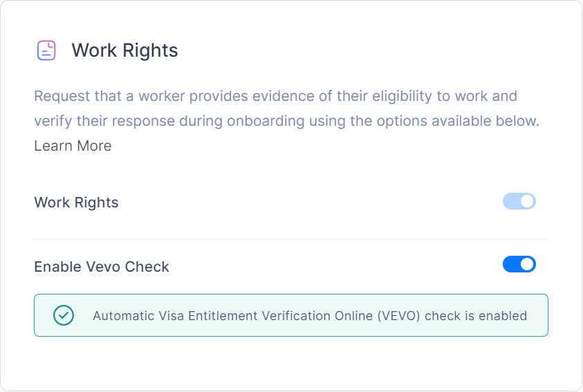The height and width of the screenshot is (392, 583).
Task: Click the "Enable Vevo Check" label
Action: click(x=102, y=267)
